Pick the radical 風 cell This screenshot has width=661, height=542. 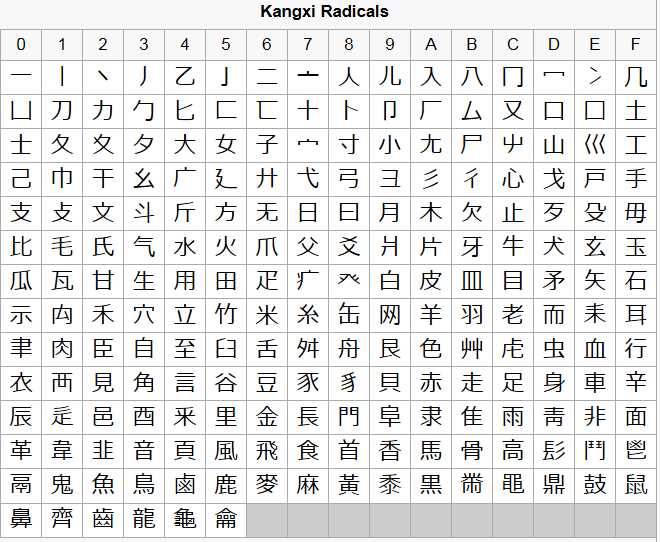click(x=226, y=451)
